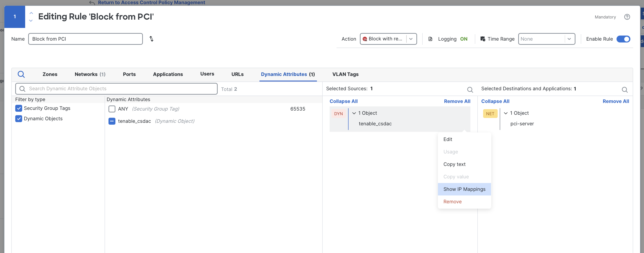Image resolution: width=644 pixels, height=253 pixels.
Task: Collapse the DYN 1 Object group
Action: pos(354,113)
